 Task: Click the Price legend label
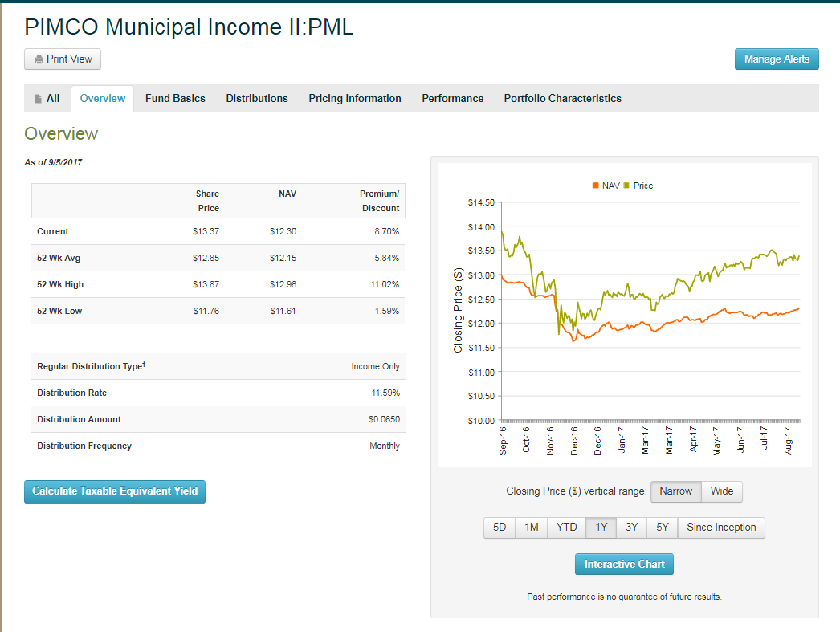[643, 186]
